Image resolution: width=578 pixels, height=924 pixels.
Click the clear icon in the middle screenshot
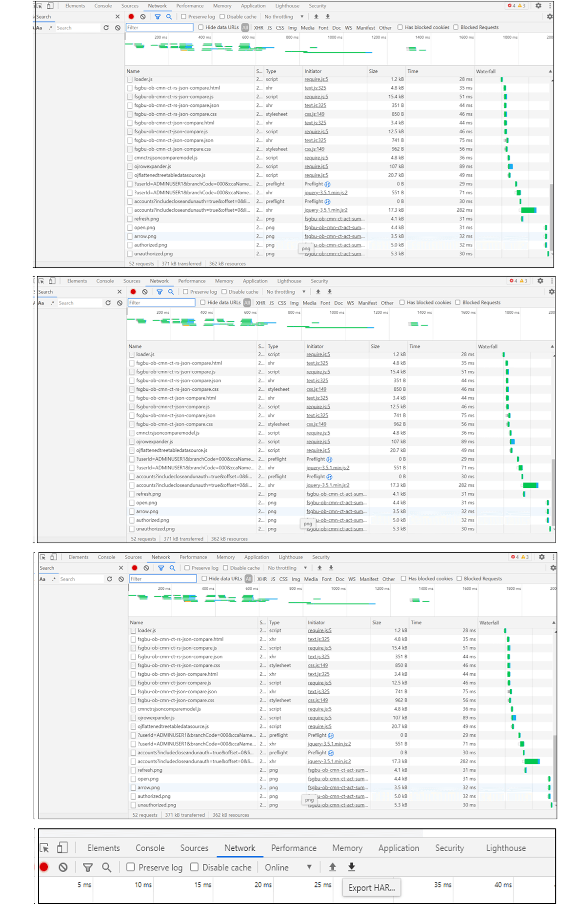coord(145,292)
